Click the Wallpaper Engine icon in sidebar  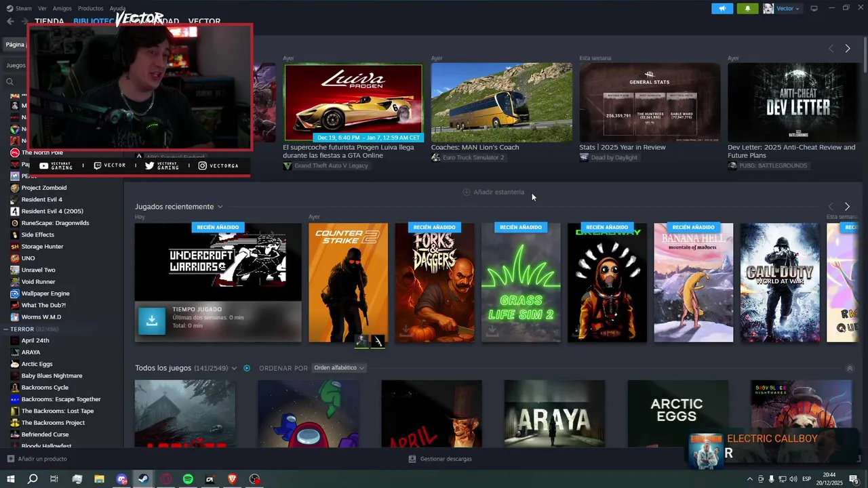click(x=15, y=293)
